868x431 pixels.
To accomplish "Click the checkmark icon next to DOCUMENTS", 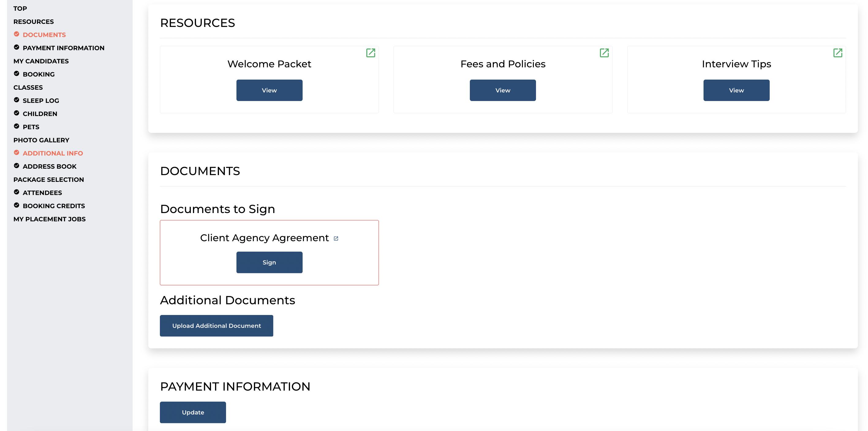I will click(17, 34).
